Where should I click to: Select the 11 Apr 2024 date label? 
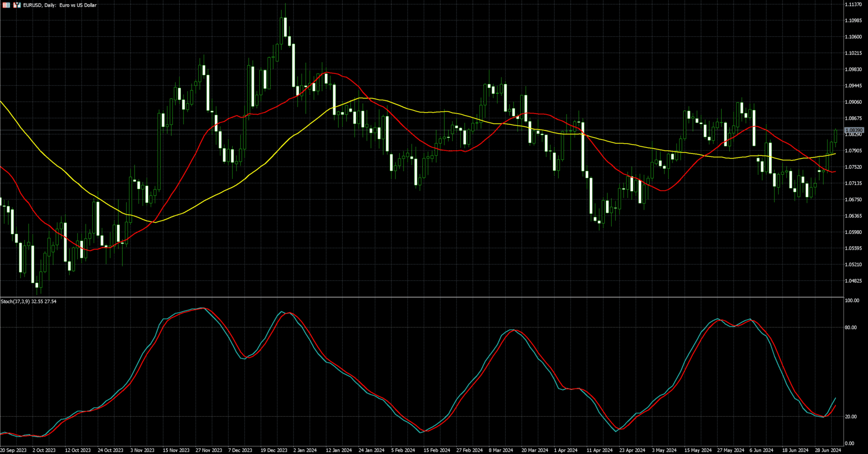coord(600,450)
